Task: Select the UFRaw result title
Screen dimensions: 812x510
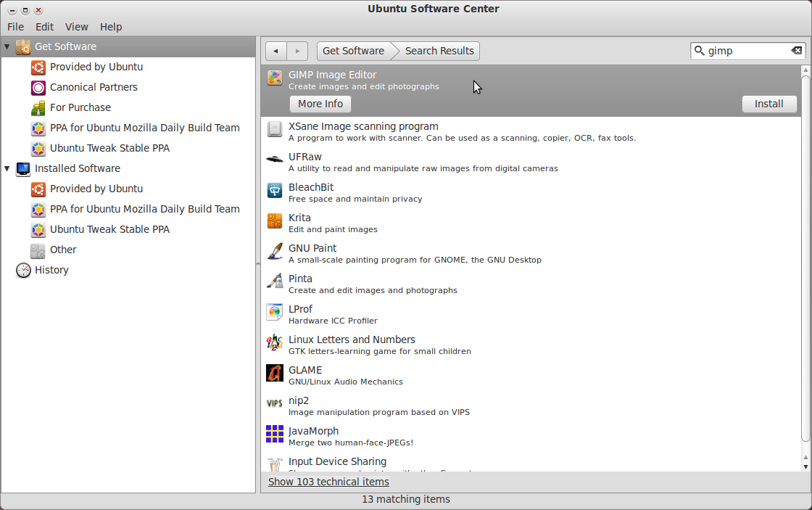Action: pos(305,157)
